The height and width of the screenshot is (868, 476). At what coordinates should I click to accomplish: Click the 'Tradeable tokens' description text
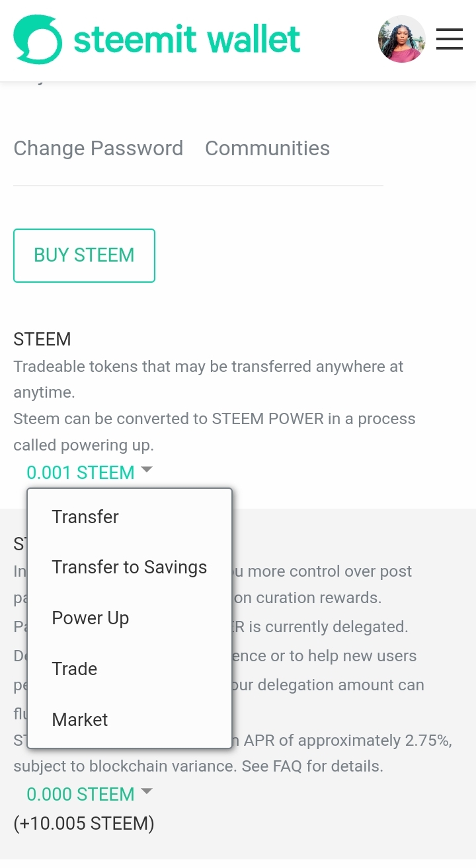tap(208, 367)
